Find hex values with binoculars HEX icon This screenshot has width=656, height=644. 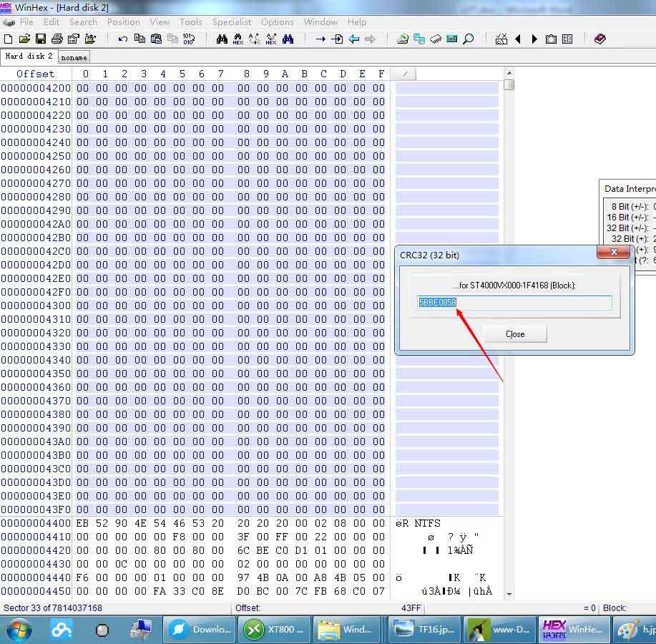[238, 39]
